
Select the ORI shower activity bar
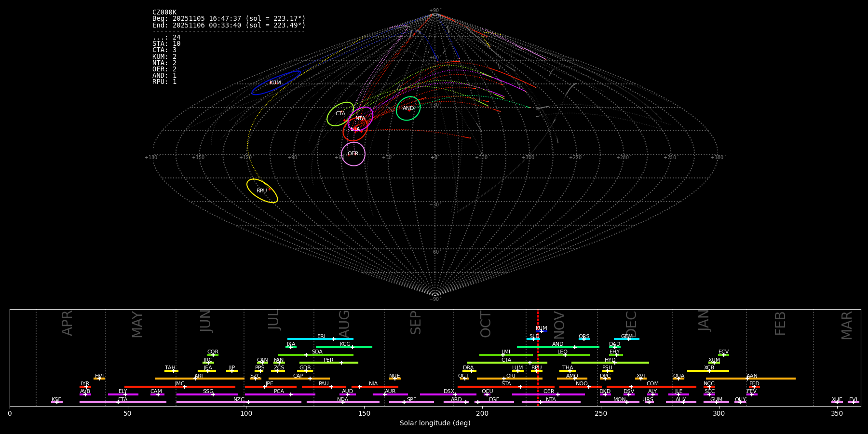[509, 379]
